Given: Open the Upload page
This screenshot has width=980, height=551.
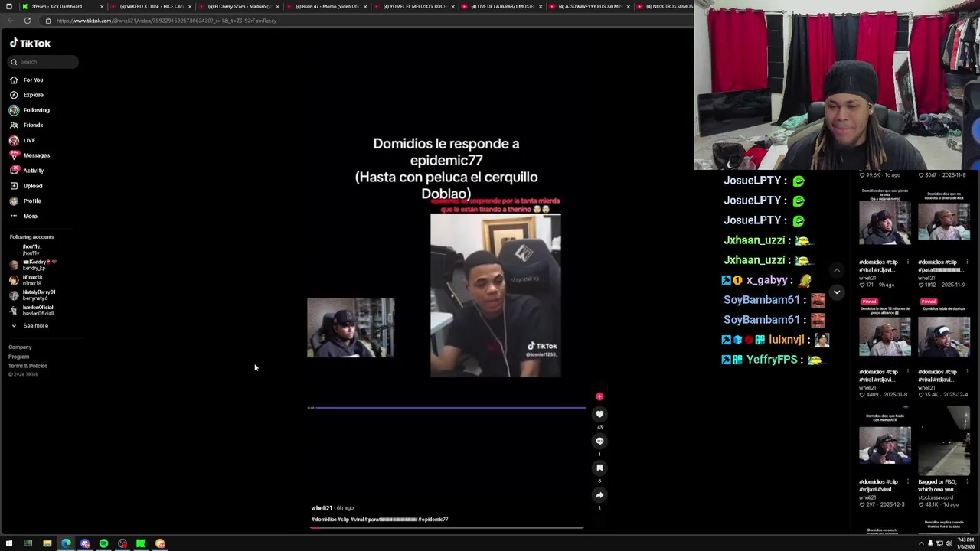Looking at the screenshot, I should pyautogui.click(x=32, y=186).
